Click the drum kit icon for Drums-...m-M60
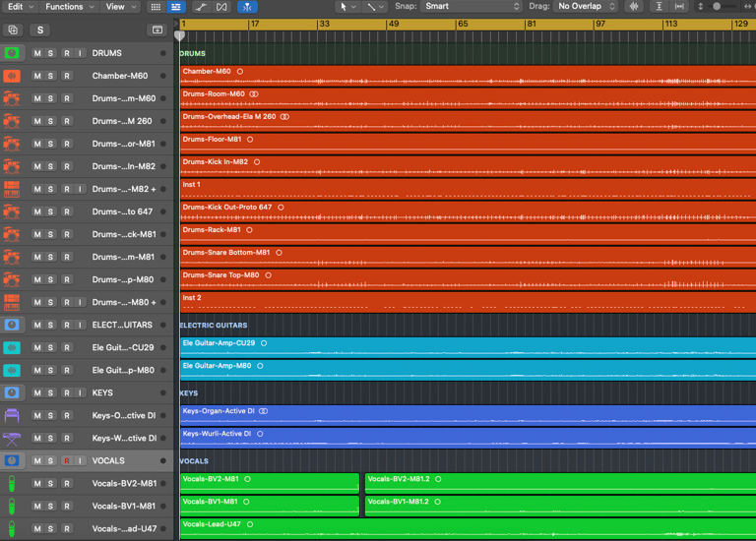The height and width of the screenshot is (541, 756). pyautogui.click(x=12, y=98)
